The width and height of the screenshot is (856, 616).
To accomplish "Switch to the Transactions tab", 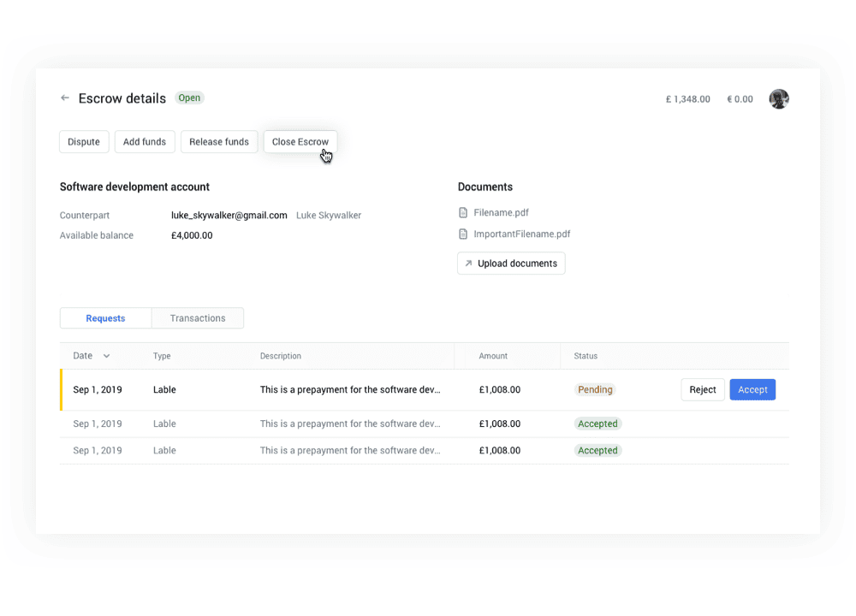I will (x=198, y=317).
